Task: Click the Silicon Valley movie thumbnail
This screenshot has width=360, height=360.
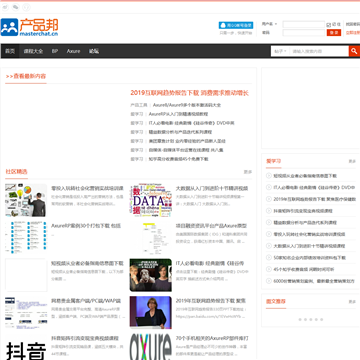Action: (151, 275)
